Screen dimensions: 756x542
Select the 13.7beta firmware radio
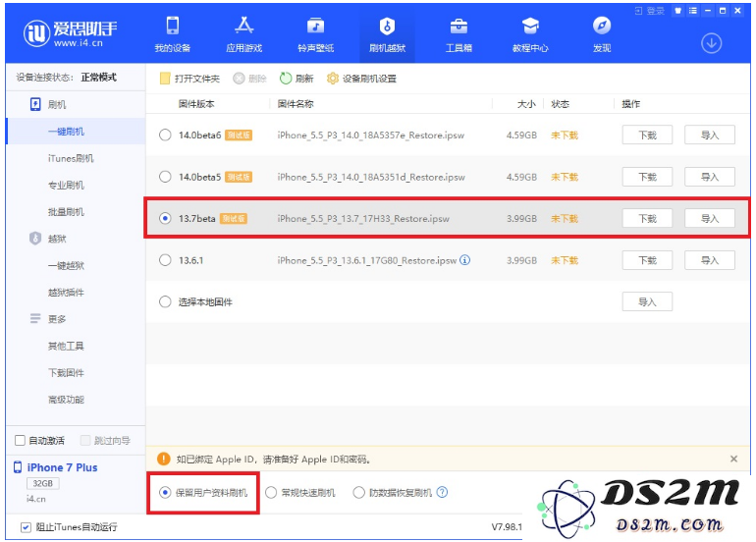pos(165,218)
